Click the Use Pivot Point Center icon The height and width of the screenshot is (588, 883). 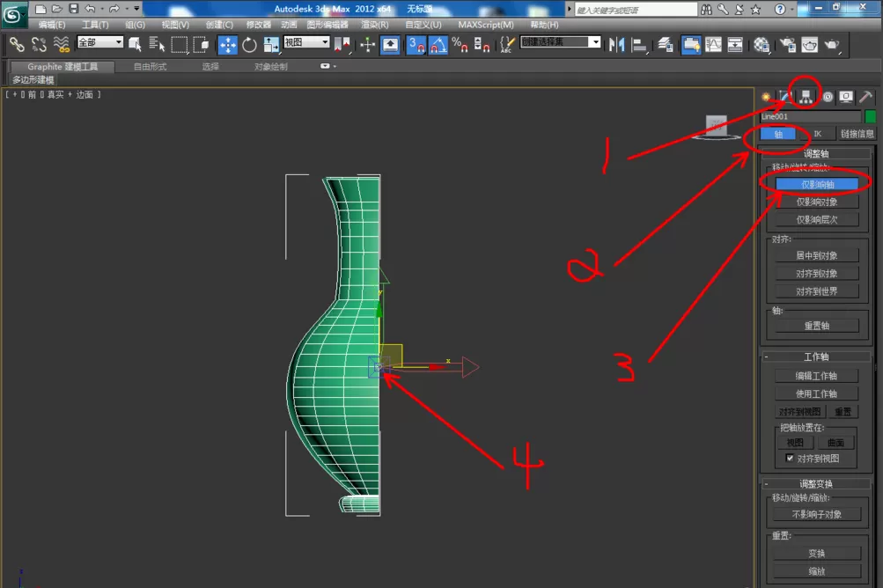pos(342,44)
